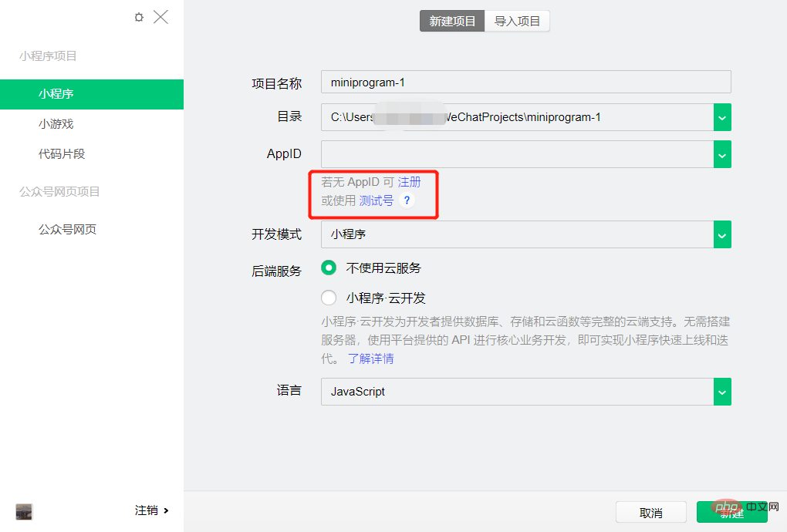Click the 项目名称 input showing miniprogram-1
The width and height of the screenshot is (787, 532).
tap(525, 82)
